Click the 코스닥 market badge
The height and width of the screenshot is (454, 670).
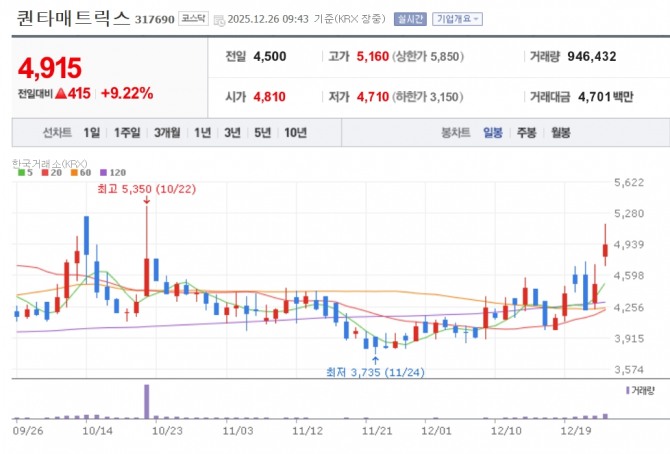[194, 19]
